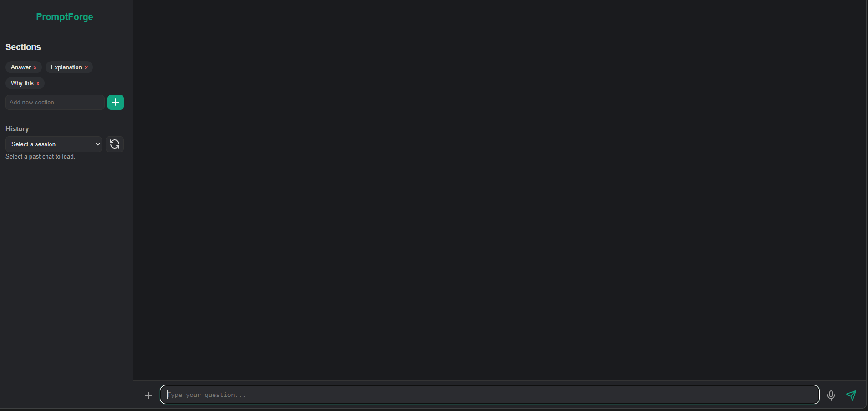Remove the Answer section tag

coord(35,67)
